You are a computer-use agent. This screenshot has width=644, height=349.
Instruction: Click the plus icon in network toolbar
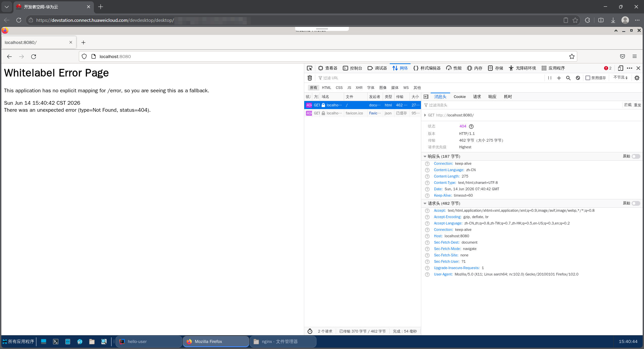tap(559, 78)
